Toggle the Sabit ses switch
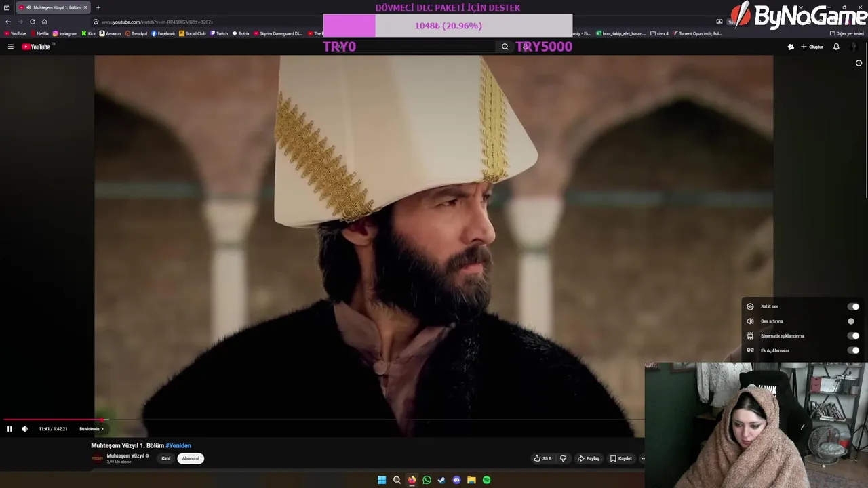Image resolution: width=868 pixels, height=488 pixels. (x=854, y=306)
